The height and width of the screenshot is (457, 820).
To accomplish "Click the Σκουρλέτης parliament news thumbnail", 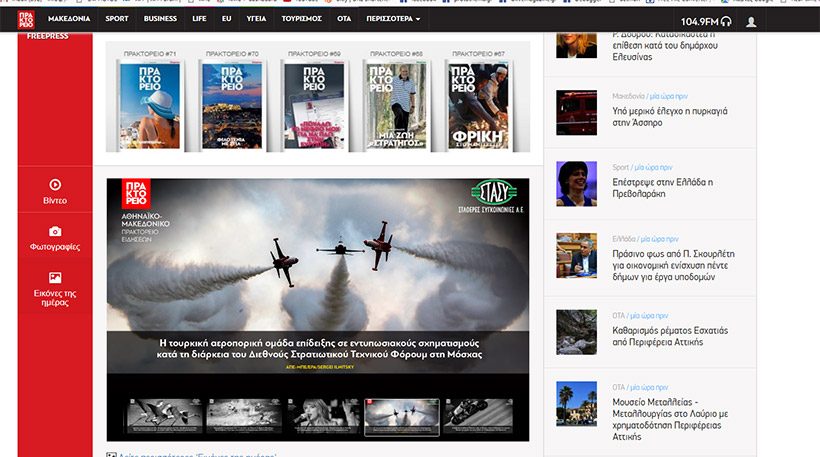I will (x=576, y=255).
